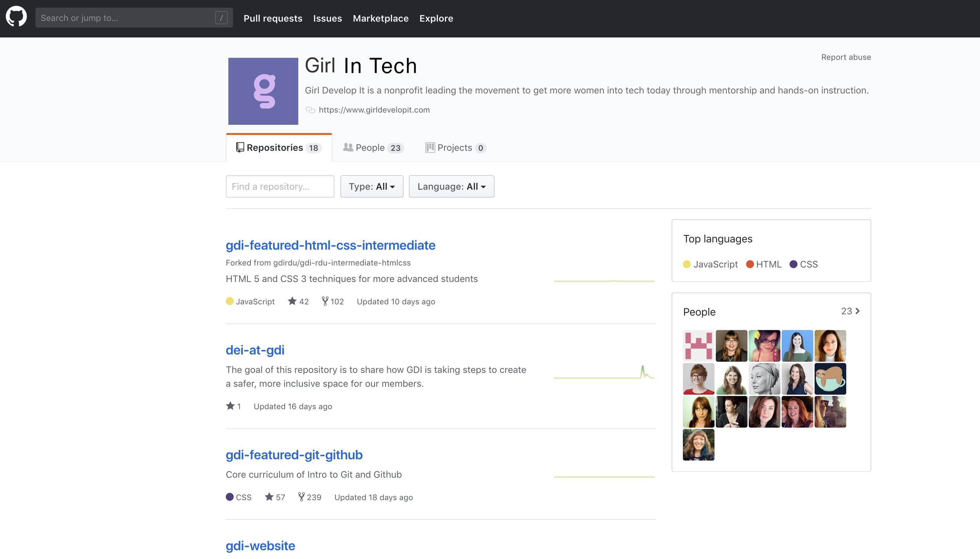Image resolution: width=980 pixels, height=559 pixels.
Task: Click the 102 forks count
Action: [x=337, y=302]
